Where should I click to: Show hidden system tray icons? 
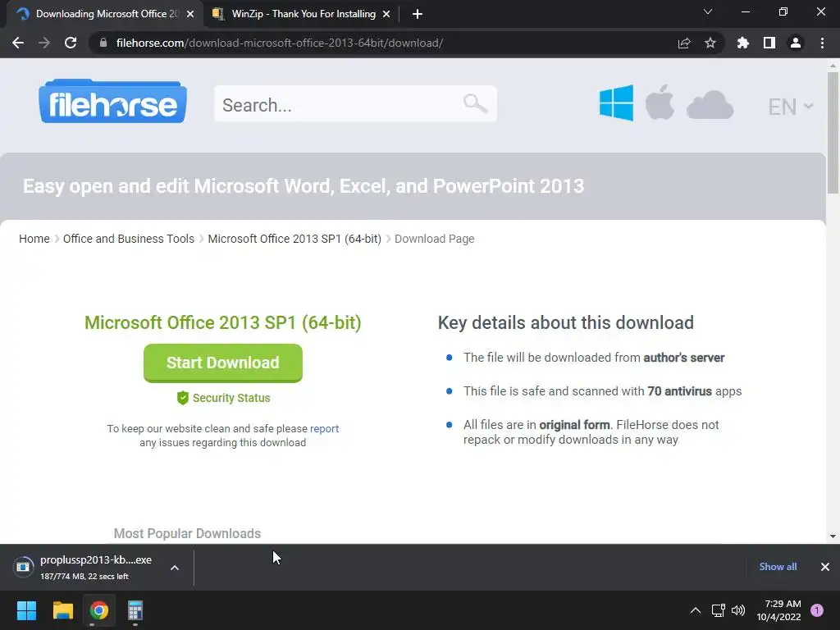(696, 610)
